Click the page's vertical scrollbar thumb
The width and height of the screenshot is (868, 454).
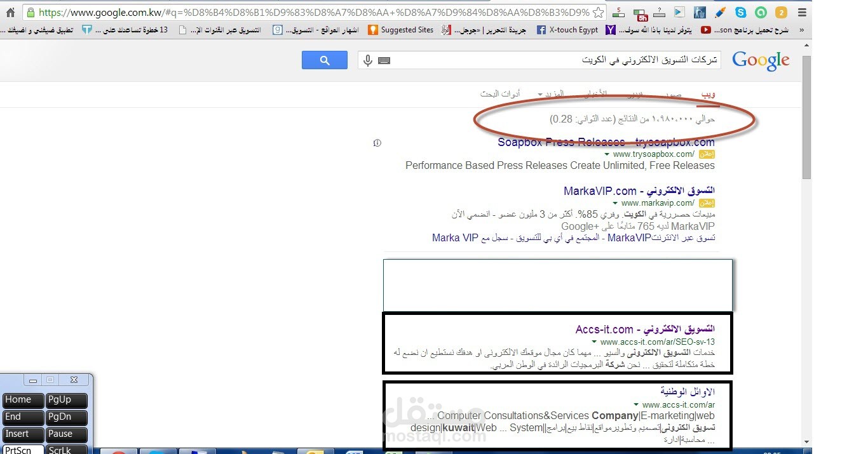(x=806, y=117)
